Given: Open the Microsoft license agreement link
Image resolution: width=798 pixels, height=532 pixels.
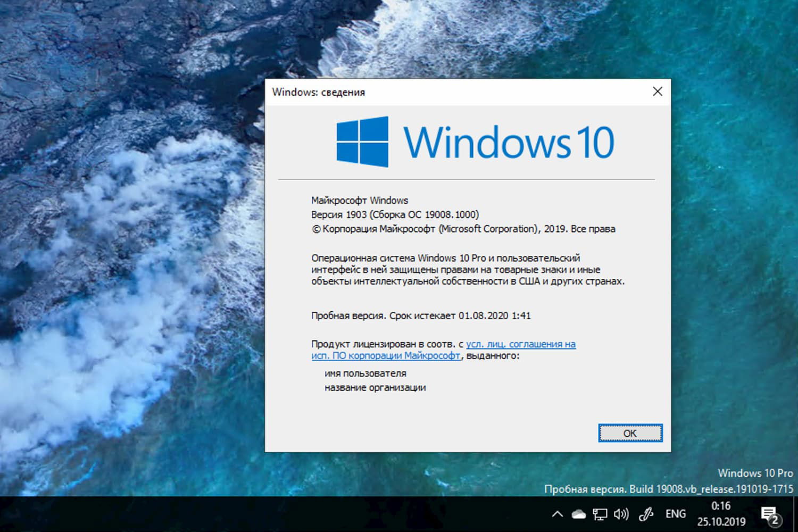Looking at the screenshot, I should (x=521, y=344).
